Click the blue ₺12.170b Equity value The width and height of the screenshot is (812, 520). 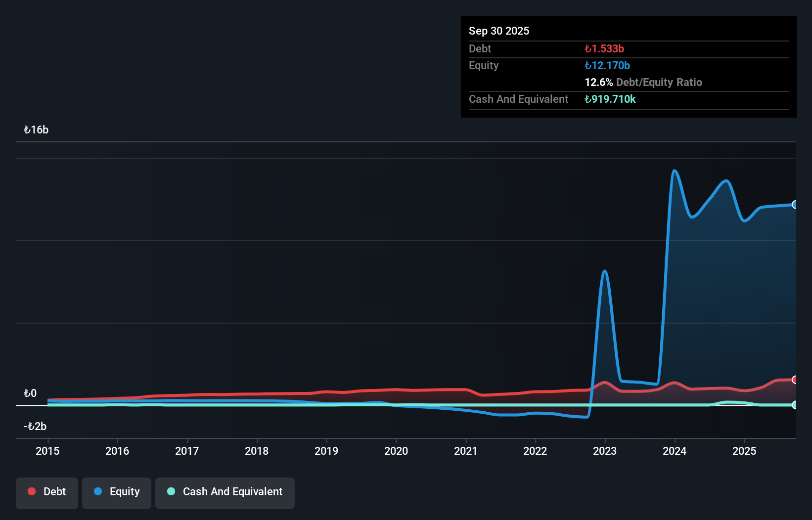coord(607,65)
